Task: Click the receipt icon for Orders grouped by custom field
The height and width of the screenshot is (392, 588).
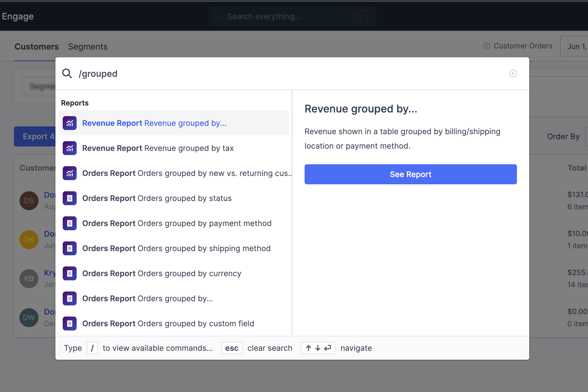Action: tap(70, 324)
